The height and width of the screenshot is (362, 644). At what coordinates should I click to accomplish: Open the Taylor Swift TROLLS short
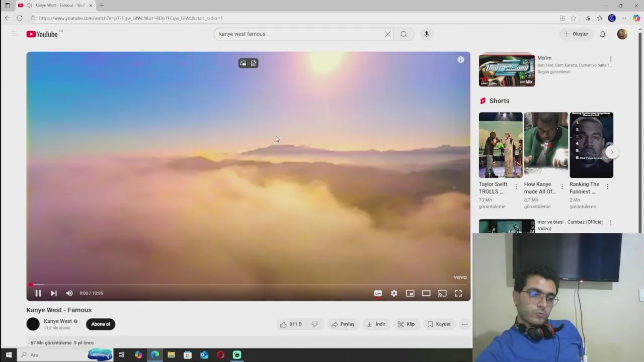(x=501, y=145)
